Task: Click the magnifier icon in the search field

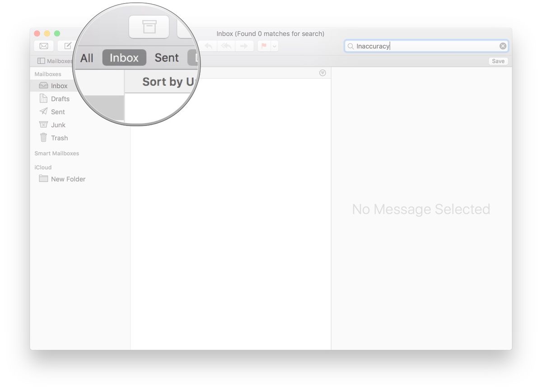Action: click(350, 46)
